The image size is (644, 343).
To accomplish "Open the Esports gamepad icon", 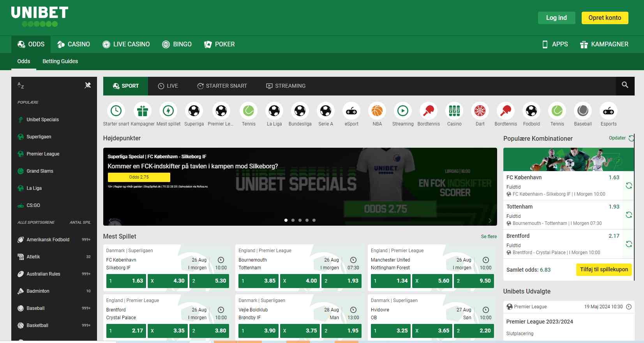I will coord(609,111).
